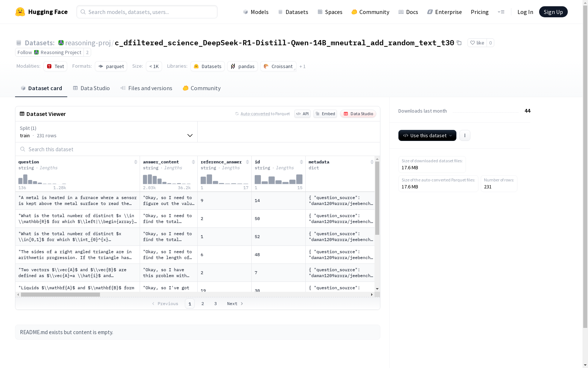Switch to the Data Studio tab
588x368 pixels.
[x=92, y=88]
